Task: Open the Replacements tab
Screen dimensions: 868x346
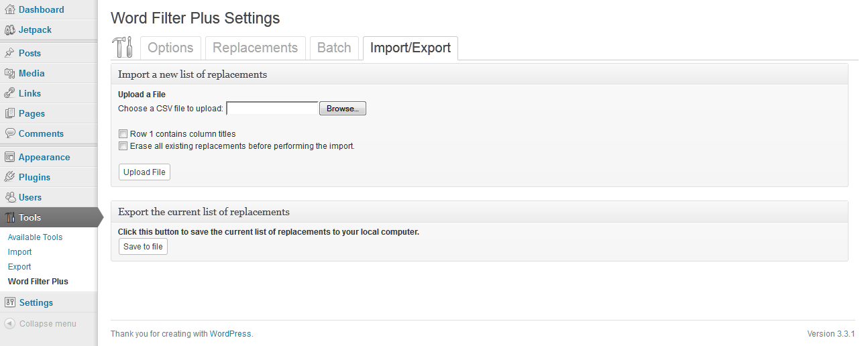Action: point(255,48)
